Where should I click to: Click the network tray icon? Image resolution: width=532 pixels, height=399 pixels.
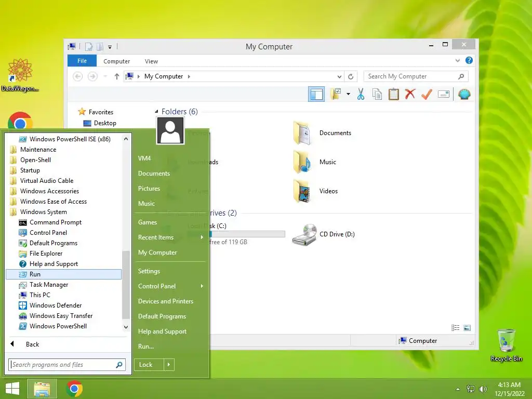point(470,389)
